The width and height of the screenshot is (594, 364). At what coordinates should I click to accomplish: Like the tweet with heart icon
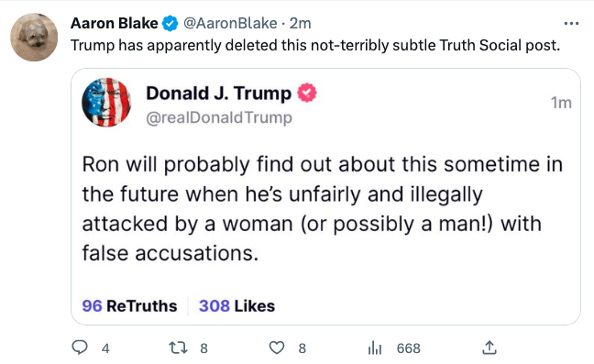[x=277, y=347]
